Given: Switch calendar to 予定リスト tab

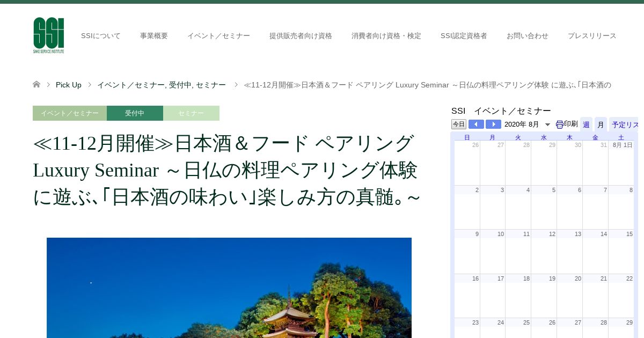Looking at the screenshot, I should (624, 124).
